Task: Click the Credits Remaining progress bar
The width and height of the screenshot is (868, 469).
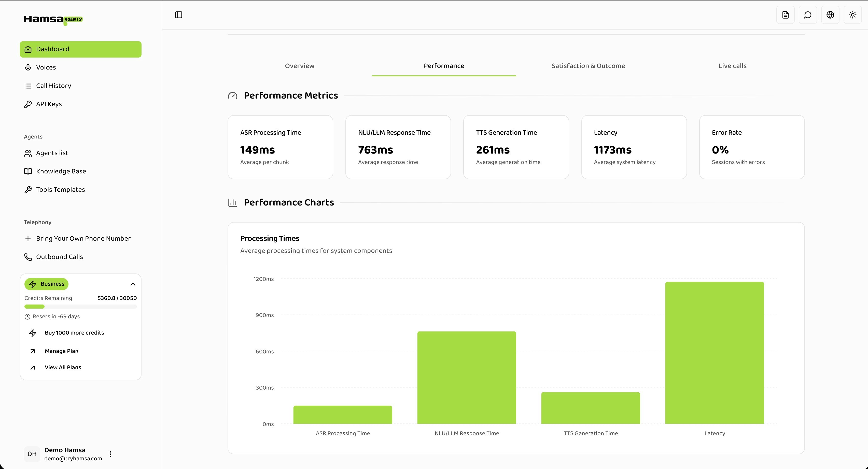Action: tap(80, 307)
